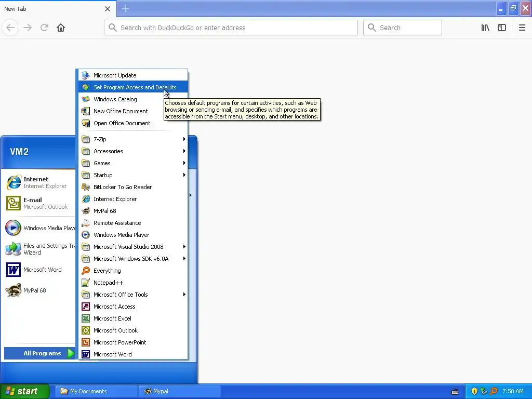Image resolution: width=532 pixels, height=399 pixels.
Task: Launch Microsoft PowerPoint
Action: 133,342
